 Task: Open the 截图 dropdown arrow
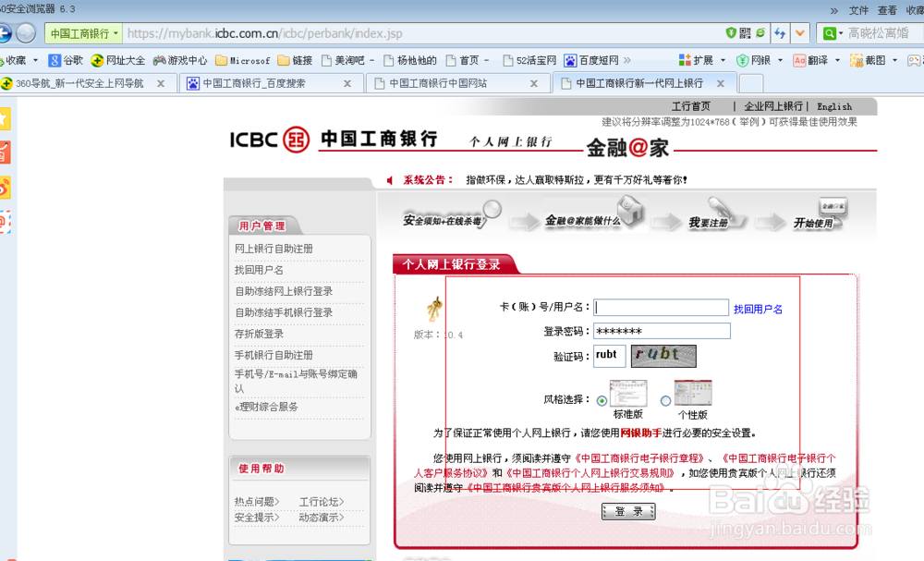point(894,59)
